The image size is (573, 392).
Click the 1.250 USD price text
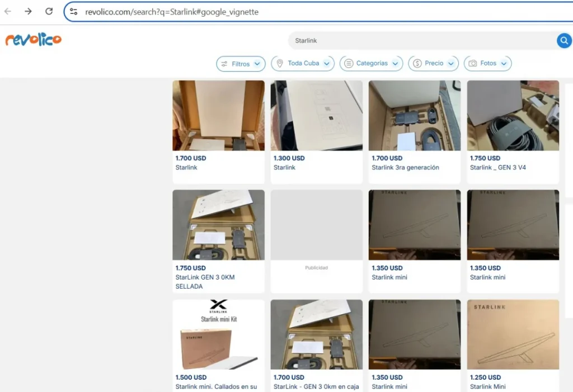pos(485,377)
